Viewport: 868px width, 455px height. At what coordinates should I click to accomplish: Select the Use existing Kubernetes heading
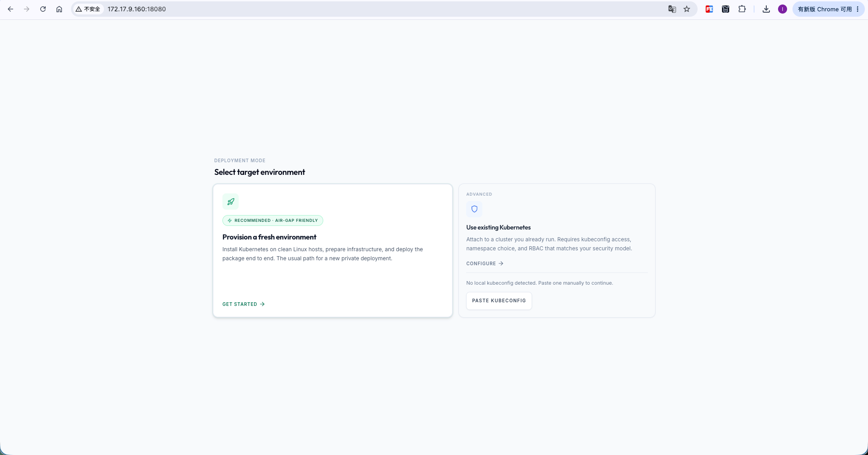click(498, 227)
